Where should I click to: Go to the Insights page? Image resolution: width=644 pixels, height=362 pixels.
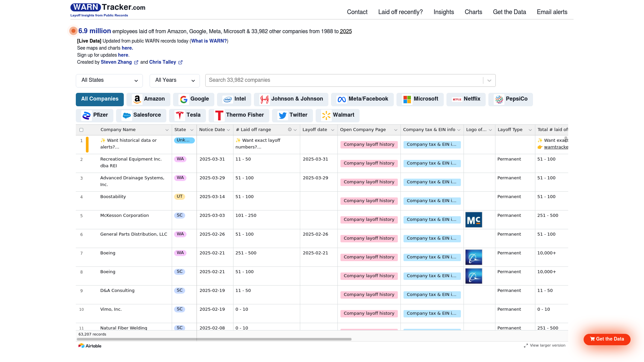(444, 12)
